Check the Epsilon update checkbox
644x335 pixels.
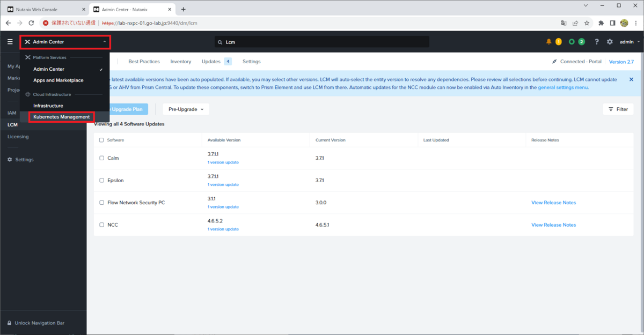(101, 180)
